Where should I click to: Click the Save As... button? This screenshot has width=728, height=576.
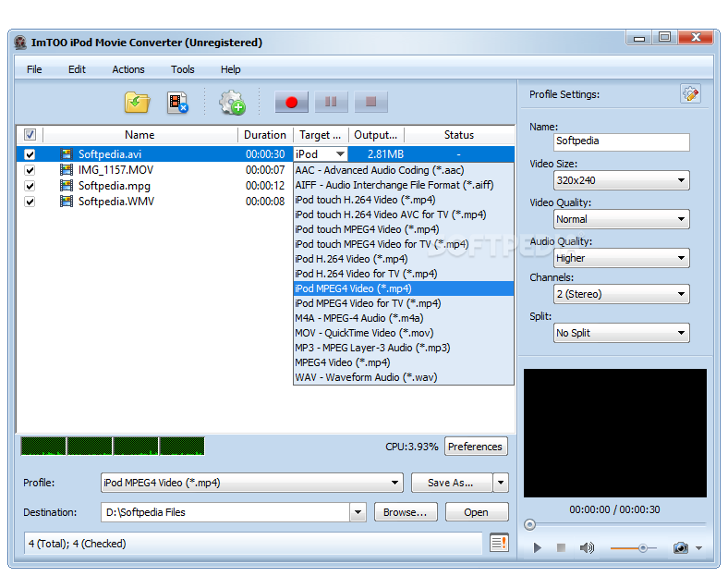[451, 483]
